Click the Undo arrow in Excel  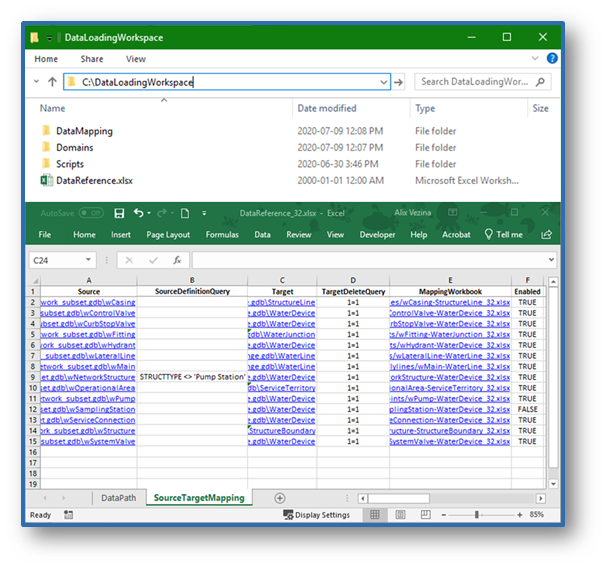point(138,213)
